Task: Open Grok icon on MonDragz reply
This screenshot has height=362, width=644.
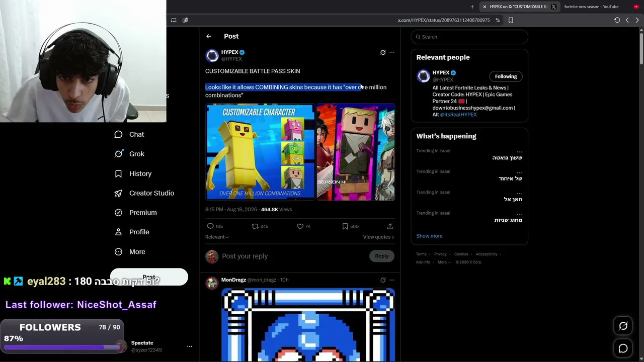Action: coord(383,280)
